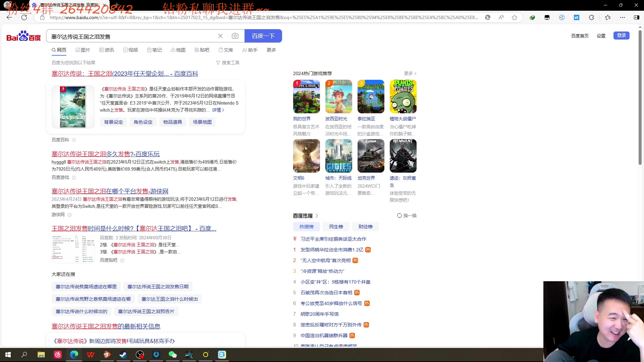The width and height of the screenshot is (644, 362).
Task: Add page to favorites star icon
Action: click(x=515, y=17)
